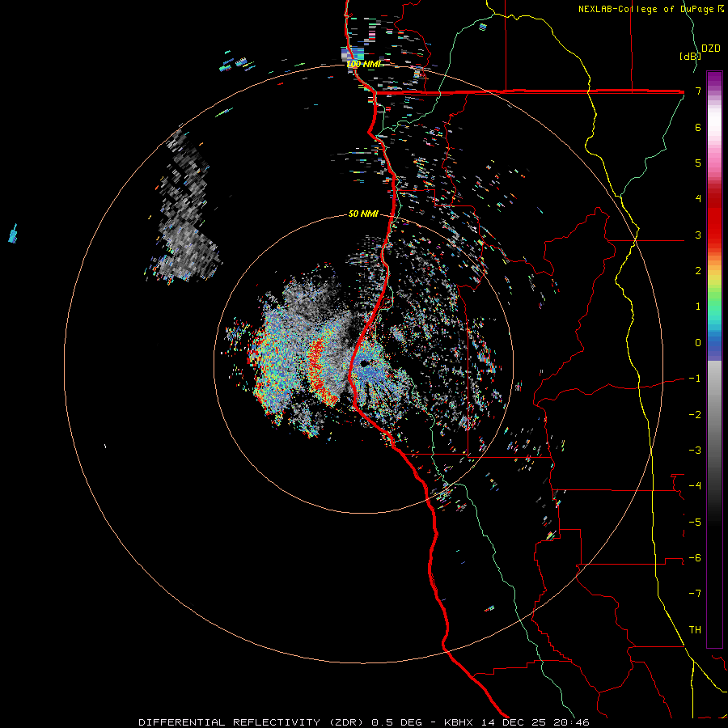This screenshot has height=728, width=728.
Task: Click the 3 value on color scale
Action: 698,235
